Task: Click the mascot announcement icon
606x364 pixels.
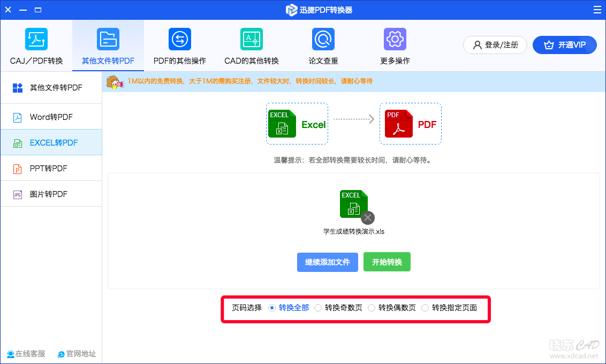Action: coord(115,82)
